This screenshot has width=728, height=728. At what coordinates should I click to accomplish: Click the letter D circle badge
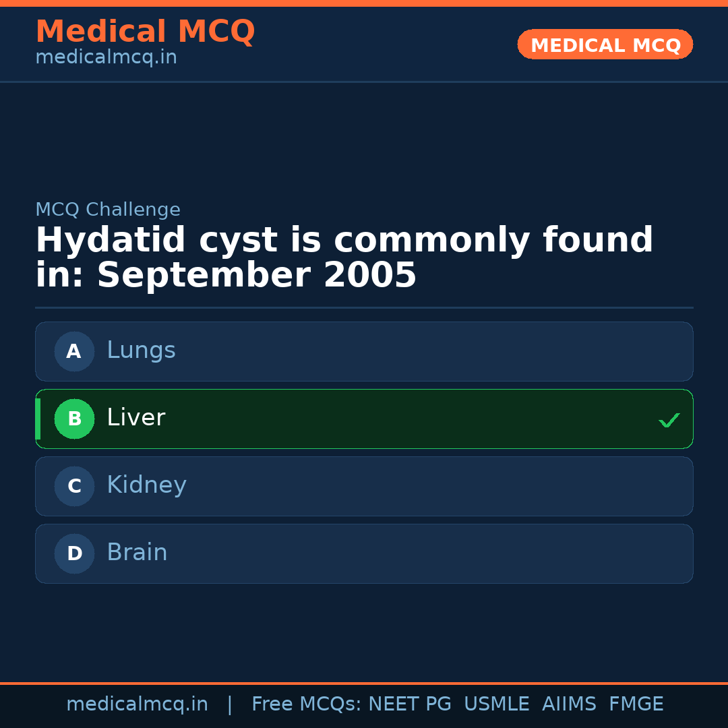pyautogui.click(x=74, y=553)
